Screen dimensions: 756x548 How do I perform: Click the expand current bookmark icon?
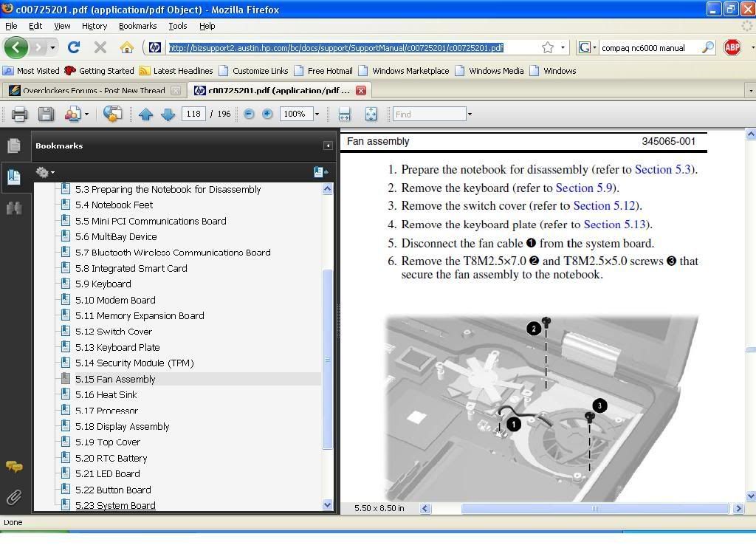click(320, 172)
